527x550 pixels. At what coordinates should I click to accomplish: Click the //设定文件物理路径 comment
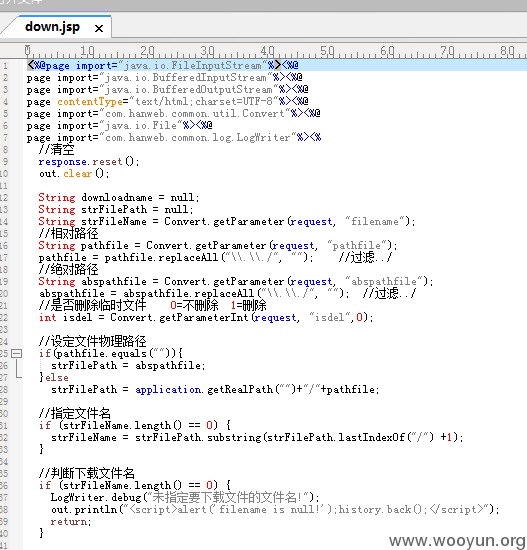93,341
